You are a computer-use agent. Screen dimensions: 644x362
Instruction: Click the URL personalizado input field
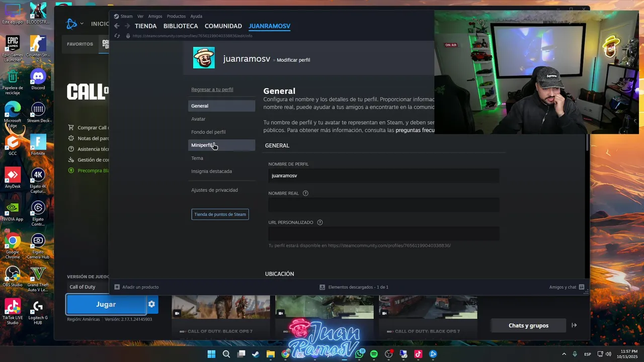pos(383,234)
